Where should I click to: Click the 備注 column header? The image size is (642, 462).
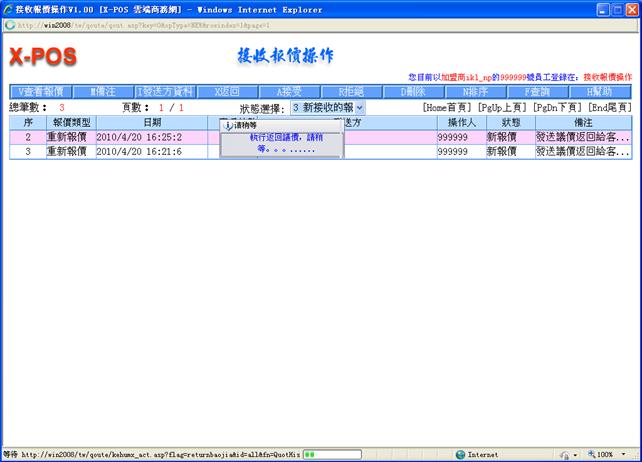coord(584,122)
